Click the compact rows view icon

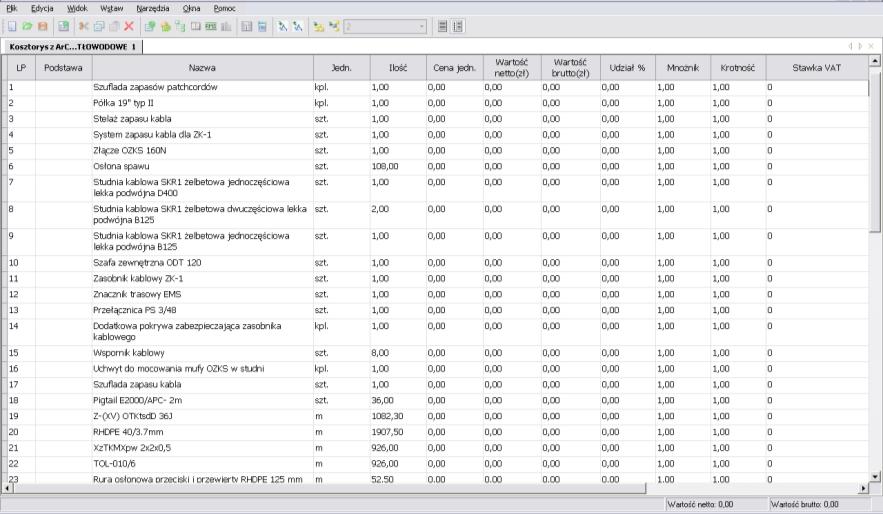[443, 26]
